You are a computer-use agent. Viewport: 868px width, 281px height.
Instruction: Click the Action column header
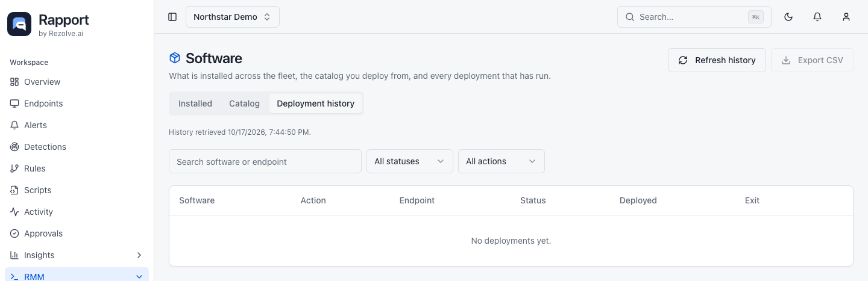click(x=313, y=200)
